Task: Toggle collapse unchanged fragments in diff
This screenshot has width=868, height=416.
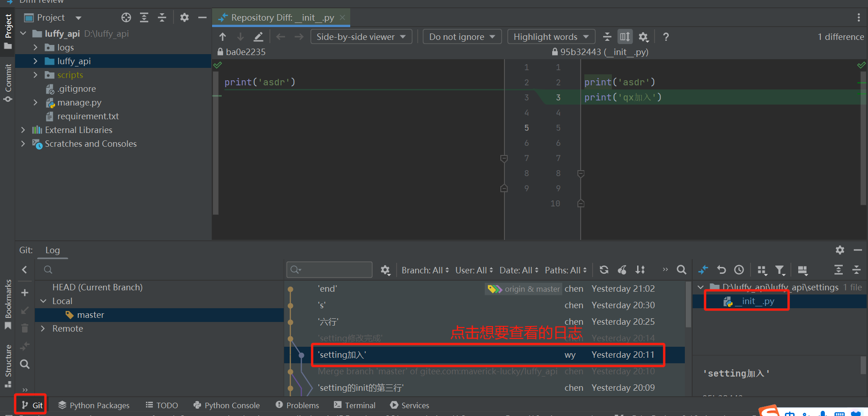Action: 607,37
